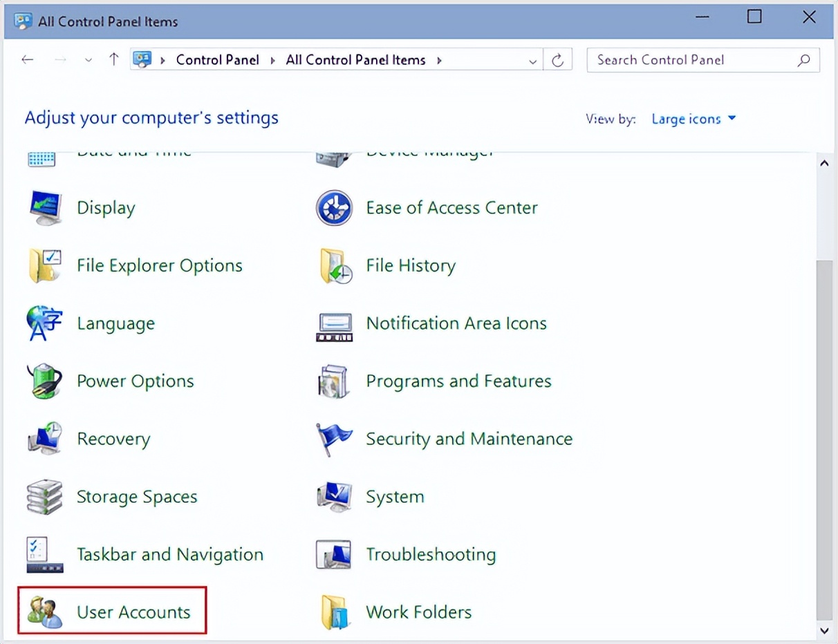Open the User Accounts icon
The width and height of the screenshot is (838, 644).
tap(45, 612)
